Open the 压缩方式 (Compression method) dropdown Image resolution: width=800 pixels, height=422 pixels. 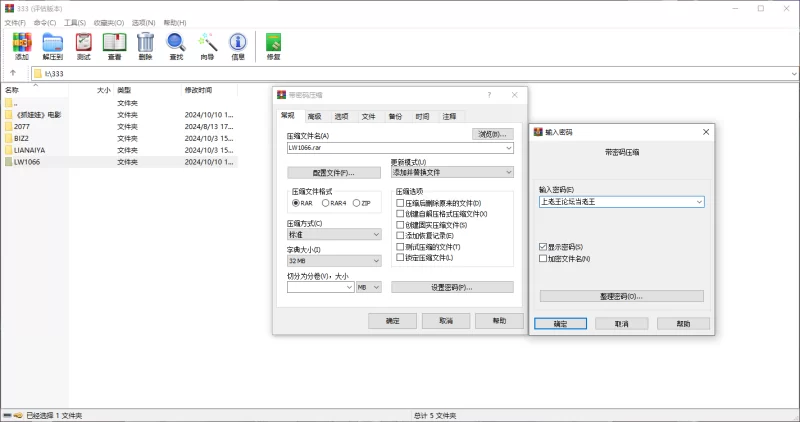pos(334,234)
